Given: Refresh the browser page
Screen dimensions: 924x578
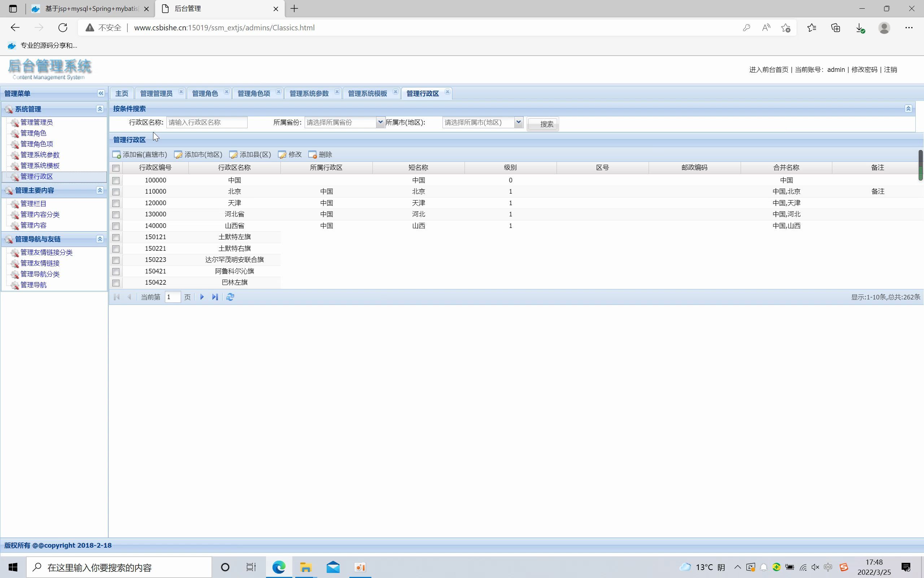Looking at the screenshot, I should (62, 27).
